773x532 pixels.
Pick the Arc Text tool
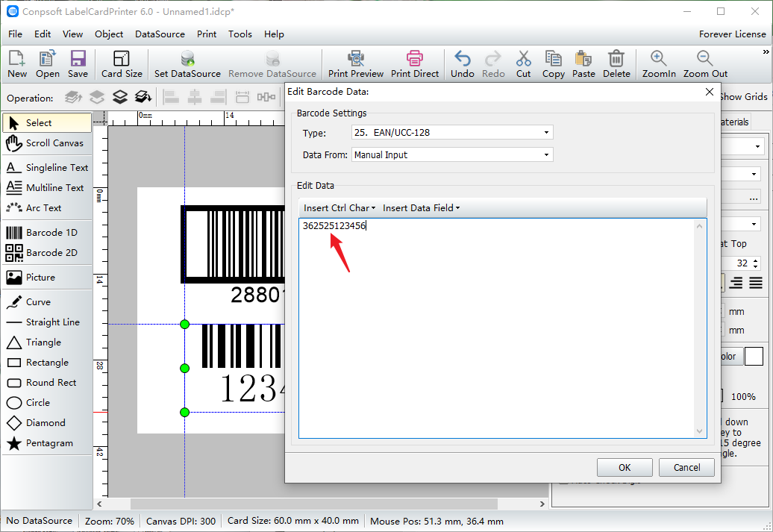click(47, 208)
